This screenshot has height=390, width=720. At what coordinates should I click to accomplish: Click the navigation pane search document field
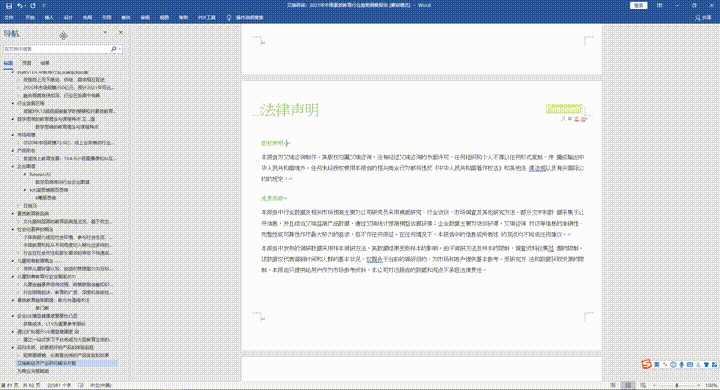coord(57,49)
